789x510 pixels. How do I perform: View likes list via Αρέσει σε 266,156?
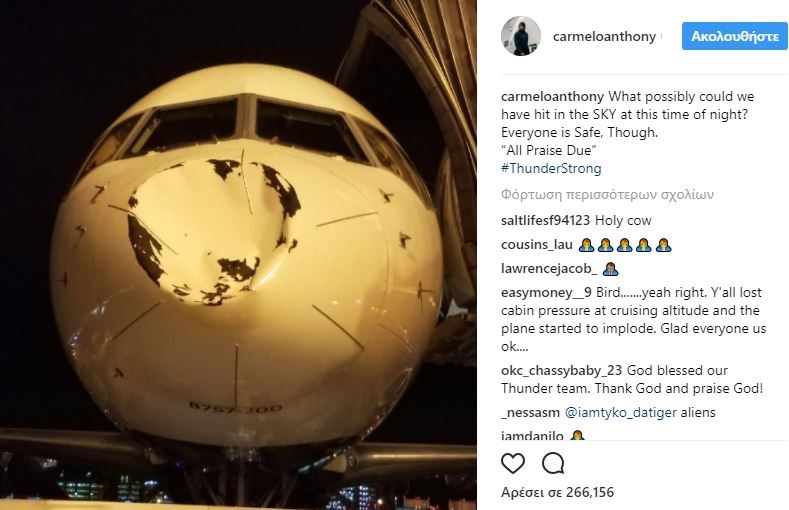[557, 492]
